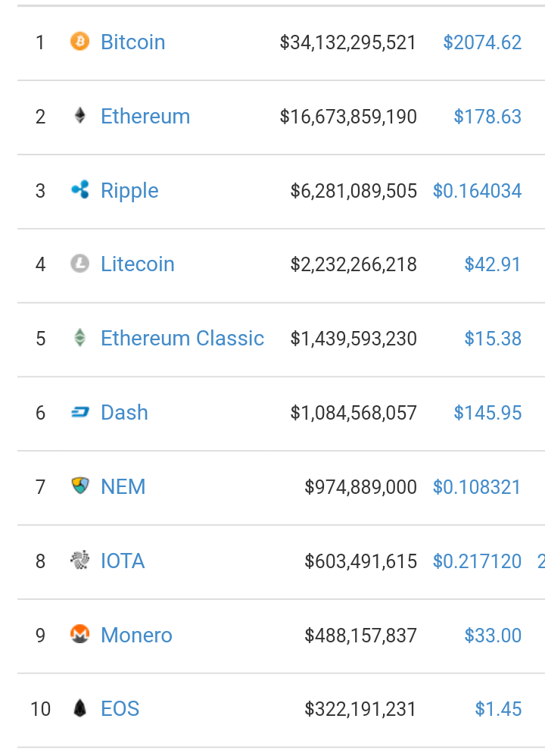545x756 pixels.
Task: Click the IOTA dotted logo icon
Action: (80, 560)
